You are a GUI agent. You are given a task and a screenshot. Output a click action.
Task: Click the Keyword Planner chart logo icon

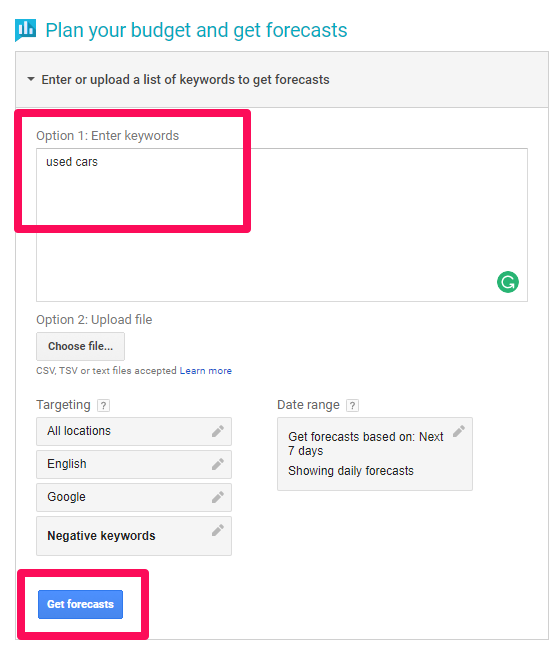(x=25, y=30)
